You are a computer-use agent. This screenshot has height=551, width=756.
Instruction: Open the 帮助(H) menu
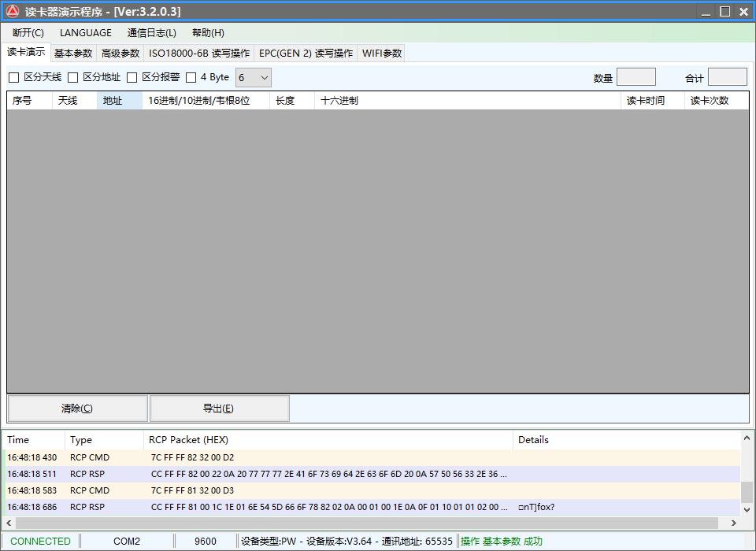point(208,33)
